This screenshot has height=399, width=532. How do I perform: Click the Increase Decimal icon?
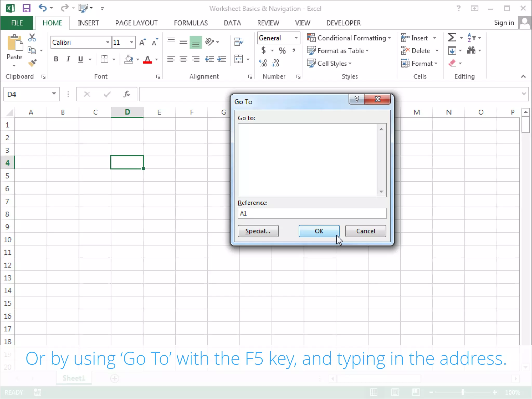coord(263,63)
